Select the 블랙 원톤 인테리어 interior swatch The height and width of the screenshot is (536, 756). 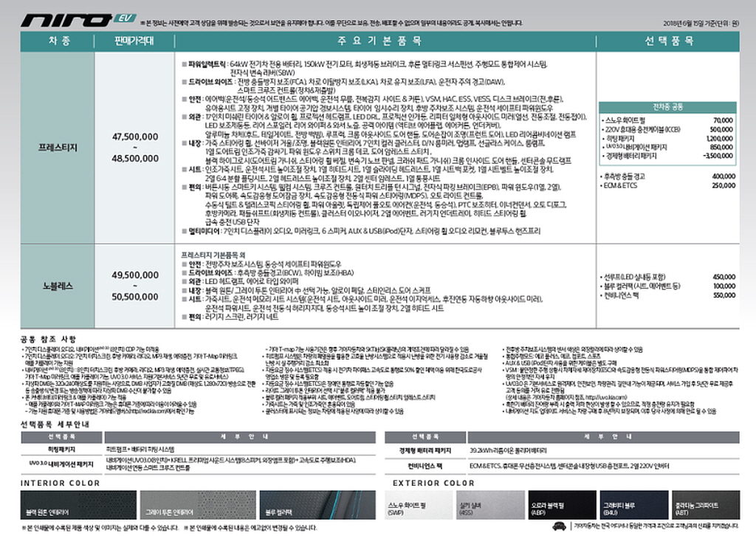click(x=78, y=505)
